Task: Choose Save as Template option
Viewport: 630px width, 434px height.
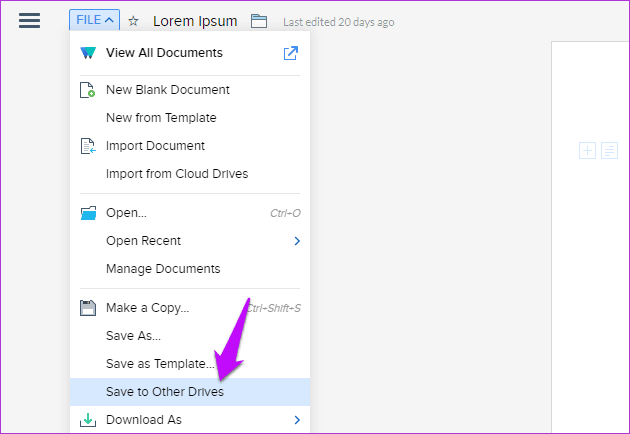Action: pyautogui.click(x=160, y=364)
